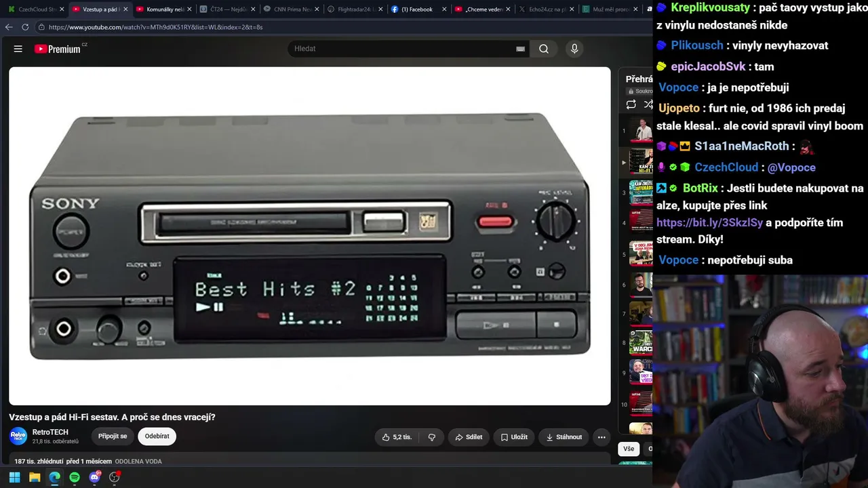This screenshot has height=488, width=868.
Task: Open the YouTube guide hamburger menu
Action: 18,49
